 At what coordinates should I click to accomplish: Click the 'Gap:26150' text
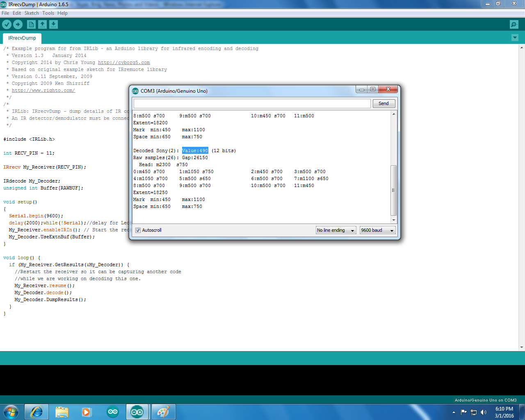(x=195, y=158)
